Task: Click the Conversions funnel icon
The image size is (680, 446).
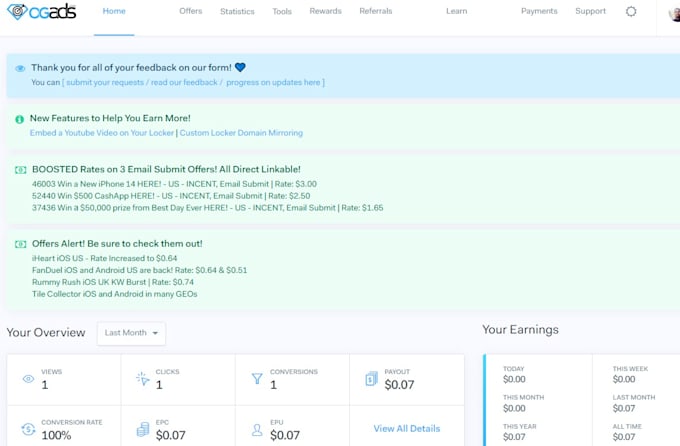Action: (256, 379)
